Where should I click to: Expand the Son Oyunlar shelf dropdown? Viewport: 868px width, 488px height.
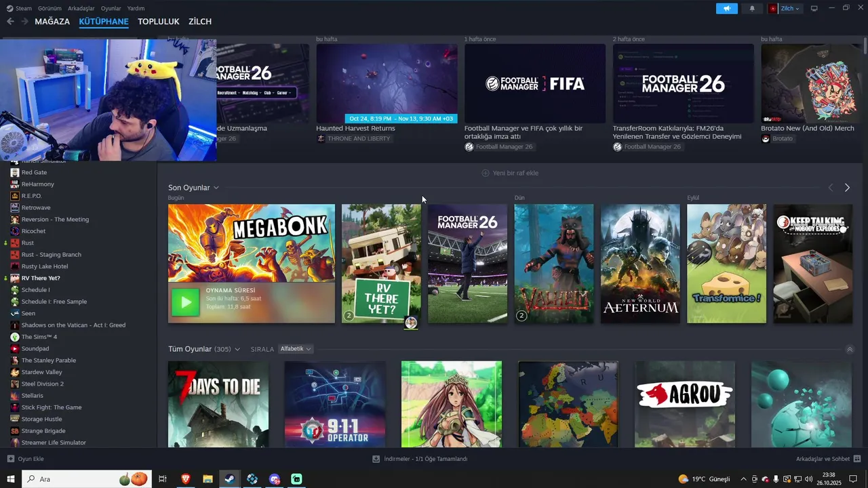click(216, 188)
